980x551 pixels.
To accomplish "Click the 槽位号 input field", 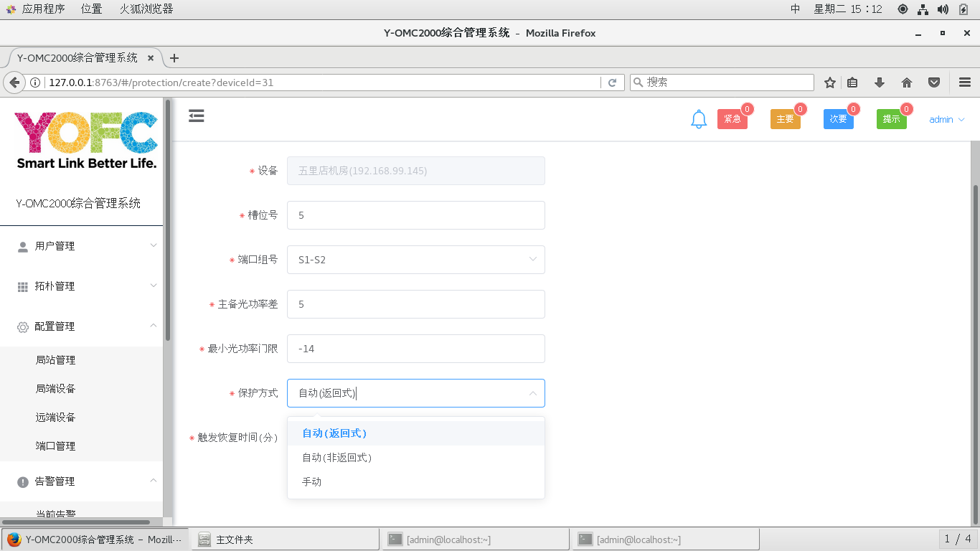I will click(x=415, y=215).
